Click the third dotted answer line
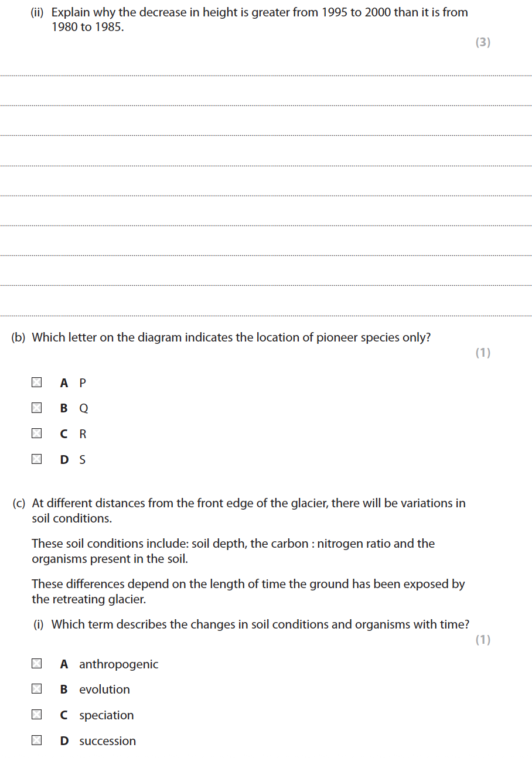Screen dimensions: 532x758 tap(266, 135)
